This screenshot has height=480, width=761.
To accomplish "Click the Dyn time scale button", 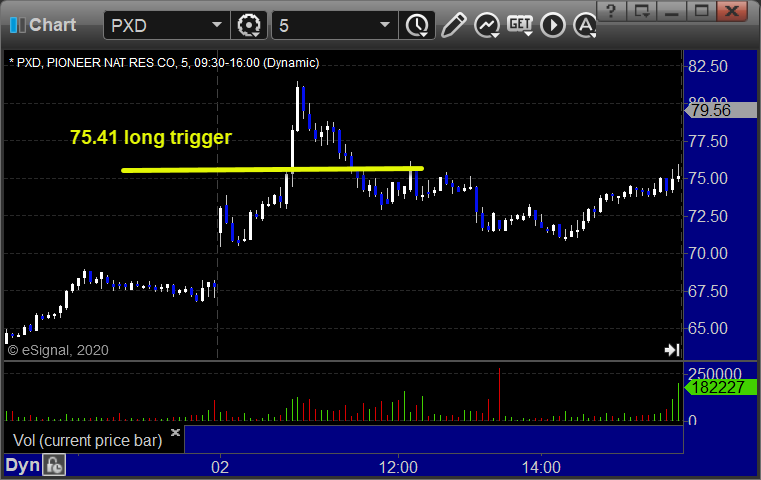I will 22,465.
